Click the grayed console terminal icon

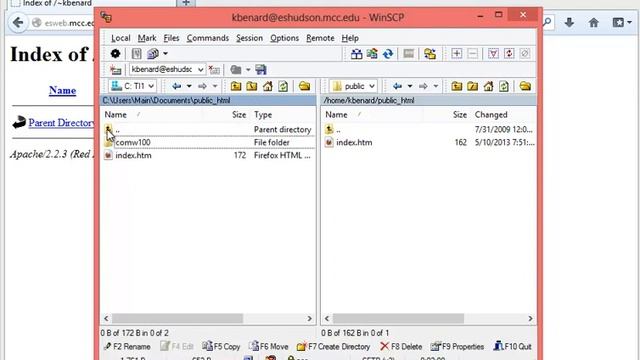pyautogui.click(x=409, y=53)
